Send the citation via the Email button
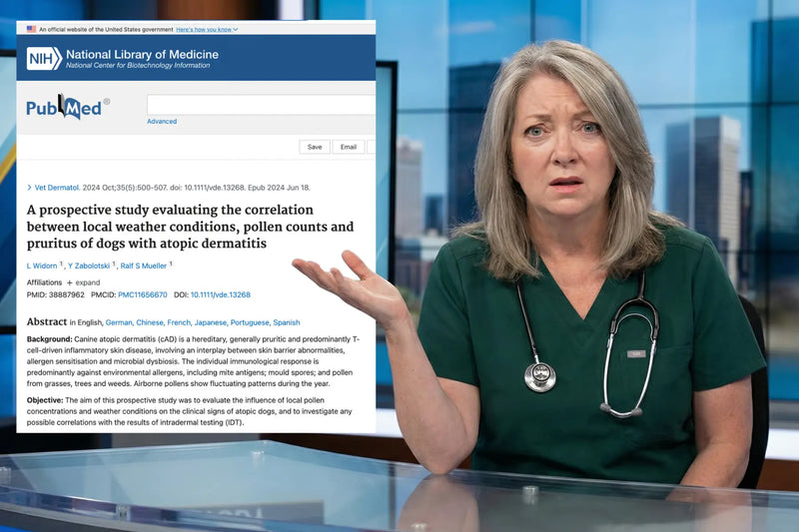The height and width of the screenshot is (532, 799). pos(349,147)
